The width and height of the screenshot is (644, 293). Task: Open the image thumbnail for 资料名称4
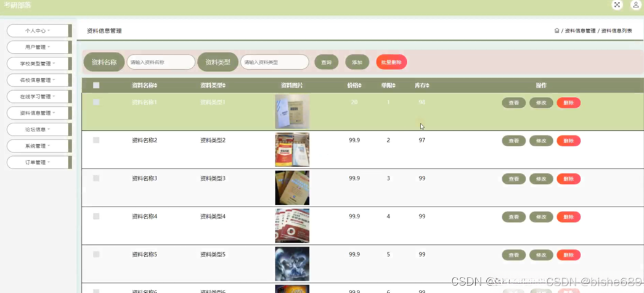click(x=292, y=226)
